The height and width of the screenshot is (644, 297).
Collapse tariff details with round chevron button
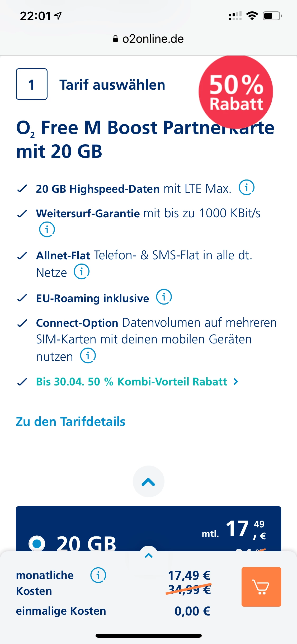[148, 482]
